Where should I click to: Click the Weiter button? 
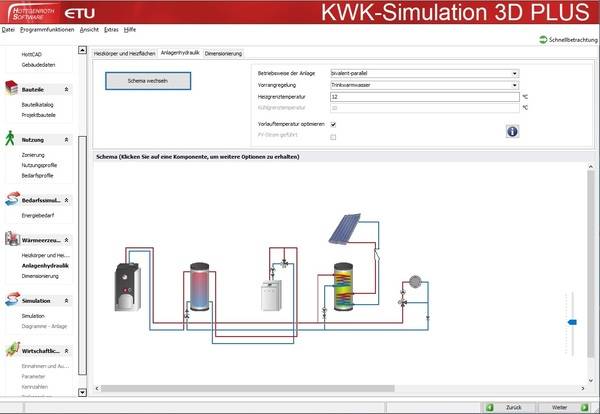[x=560, y=407]
